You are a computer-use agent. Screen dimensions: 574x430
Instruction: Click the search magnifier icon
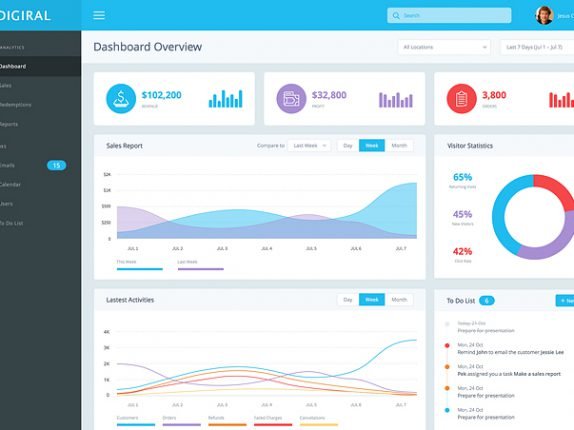tap(396, 15)
